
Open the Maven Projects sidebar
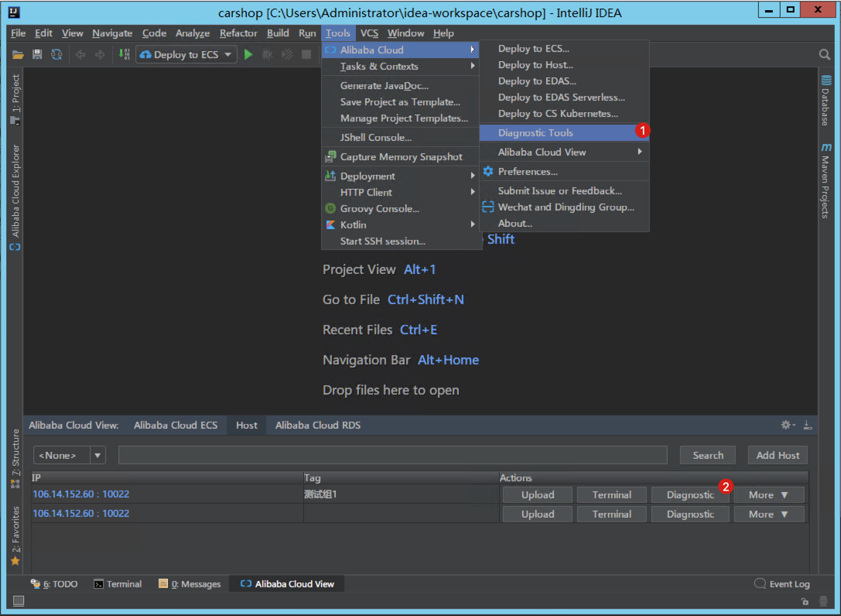[826, 180]
